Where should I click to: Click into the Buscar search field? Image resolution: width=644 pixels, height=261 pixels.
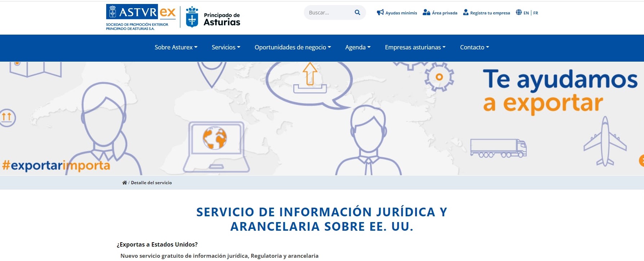[x=328, y=13]
